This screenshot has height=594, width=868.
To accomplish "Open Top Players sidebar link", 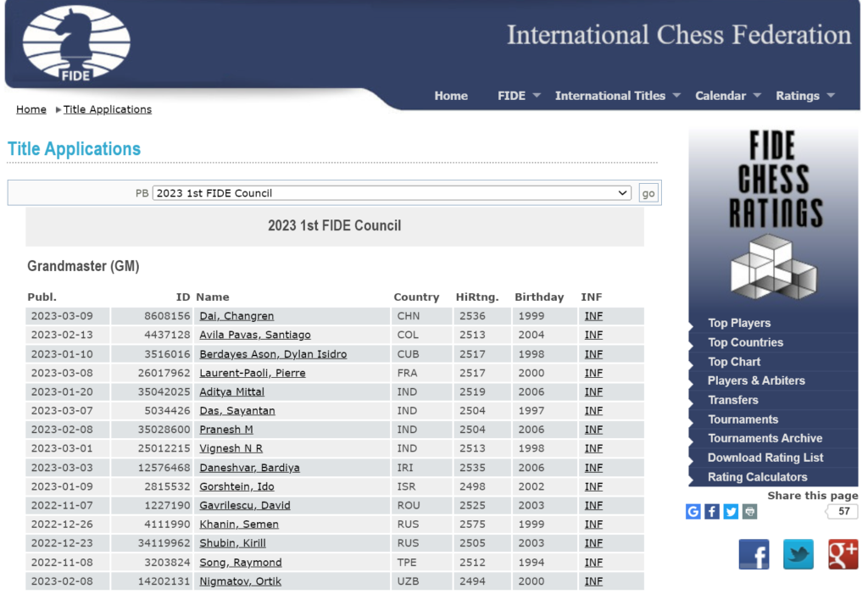I will click(739, 324).
